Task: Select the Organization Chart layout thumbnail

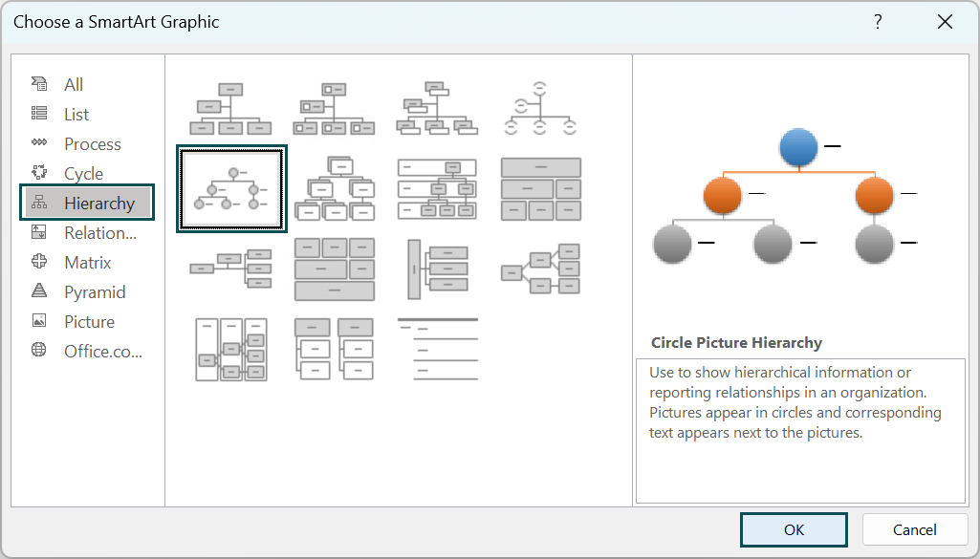Action: click(230, 109)
